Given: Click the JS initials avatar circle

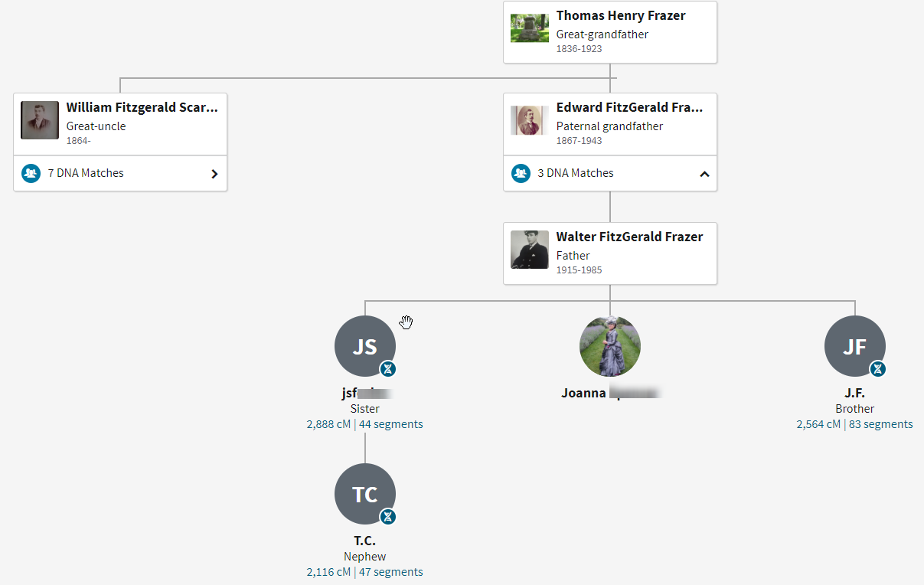Looking at the screenshot, I should point(364,345).
